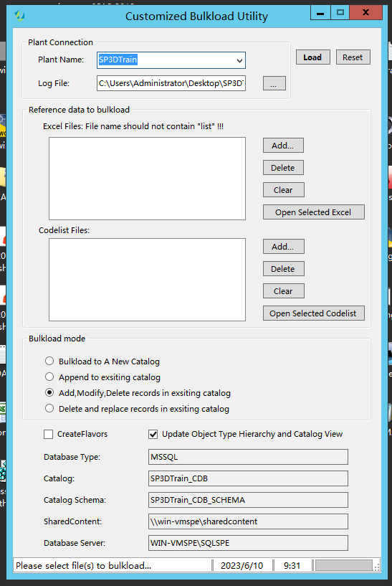Viewport: 392px width, 586px height.
Task: Browse log file with ellipsis button
Action: pos(274,83)
